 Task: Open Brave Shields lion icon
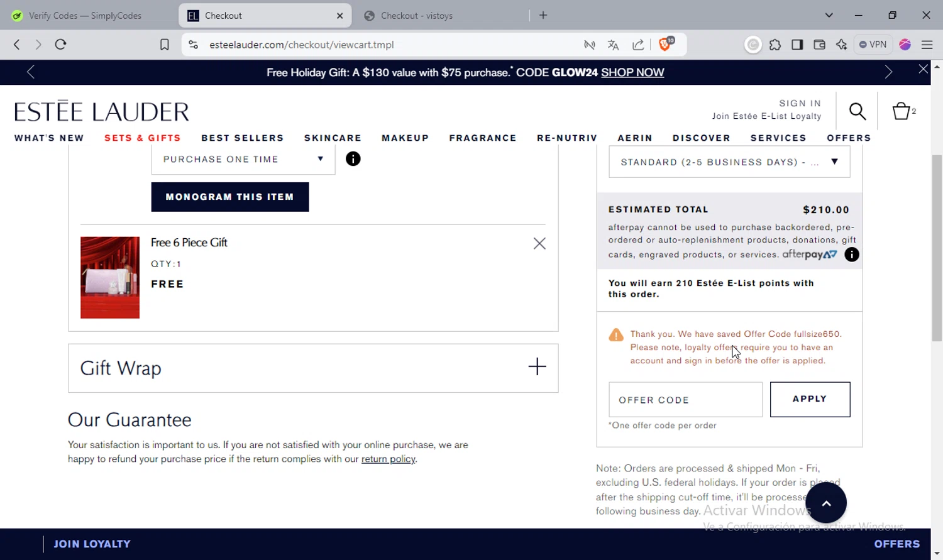pyautogui.click(x=666, y=44)
